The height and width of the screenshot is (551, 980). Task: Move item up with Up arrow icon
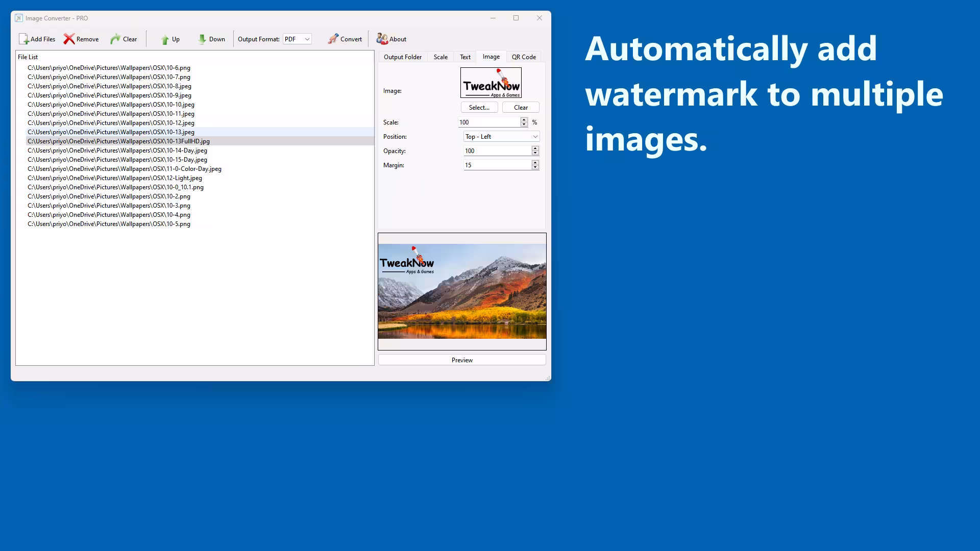tap(164, 39)
